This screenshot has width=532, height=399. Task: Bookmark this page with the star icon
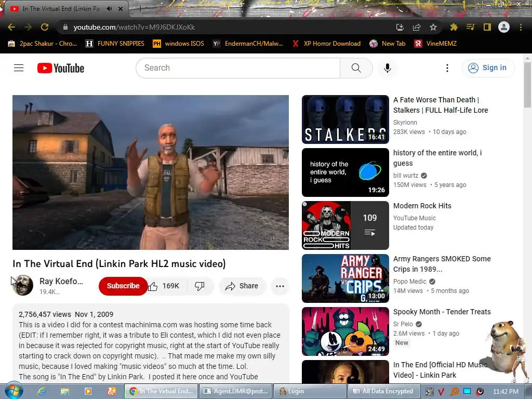[433, 27]
